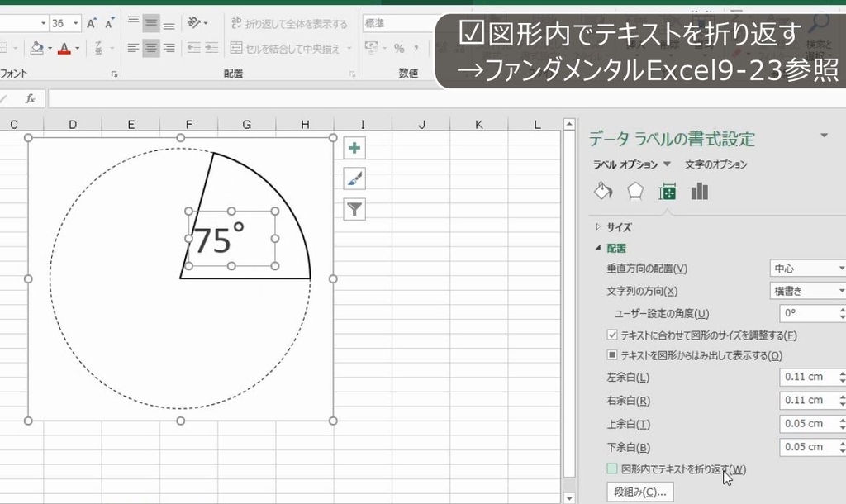
Task: Increase the indent
Action: tap(211, 48)
